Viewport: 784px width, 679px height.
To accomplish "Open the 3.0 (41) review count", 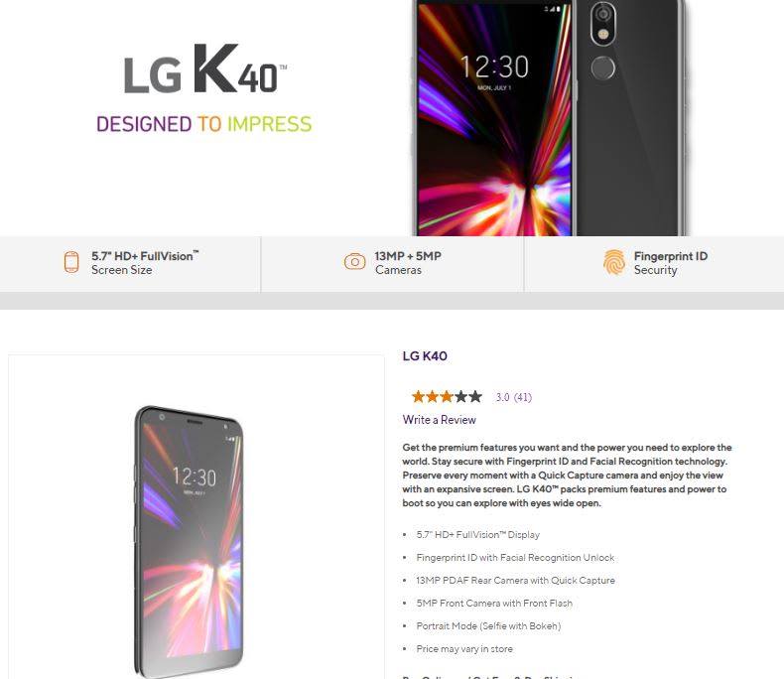I will [x=513, y=397].
